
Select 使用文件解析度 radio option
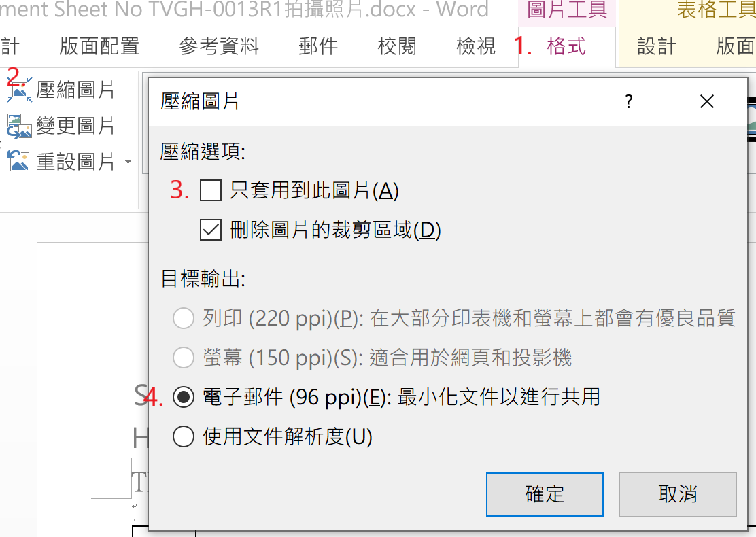(184, 436)
